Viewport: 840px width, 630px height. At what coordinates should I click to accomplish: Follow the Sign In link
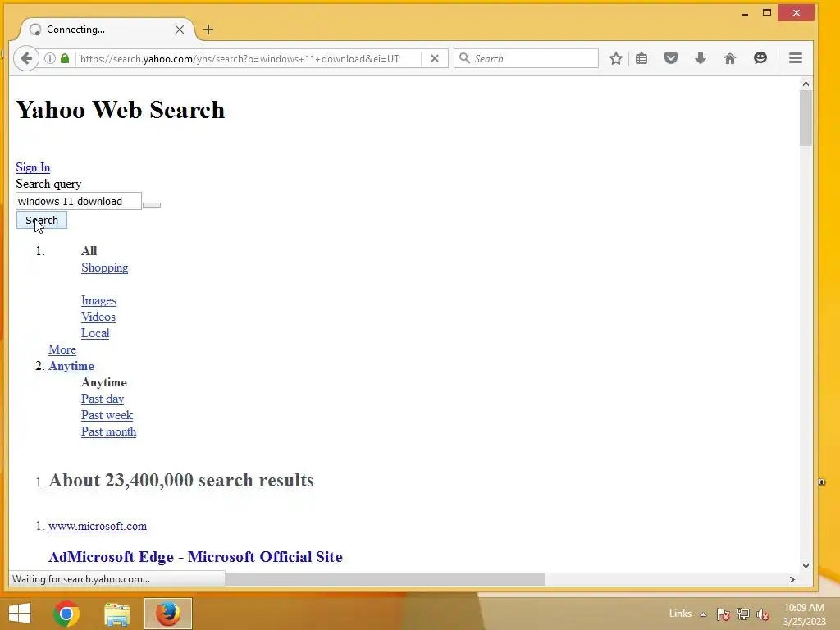[33, 167]
